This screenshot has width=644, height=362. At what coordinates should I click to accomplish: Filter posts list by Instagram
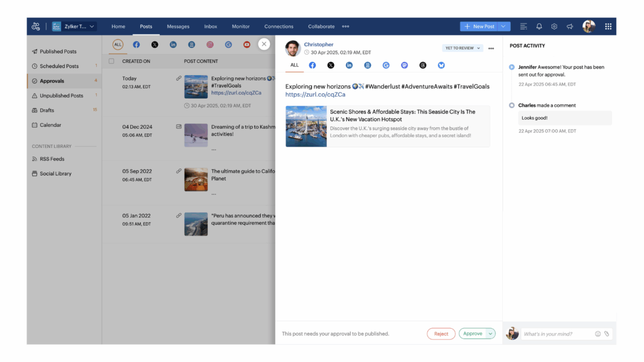pos(210,45)
